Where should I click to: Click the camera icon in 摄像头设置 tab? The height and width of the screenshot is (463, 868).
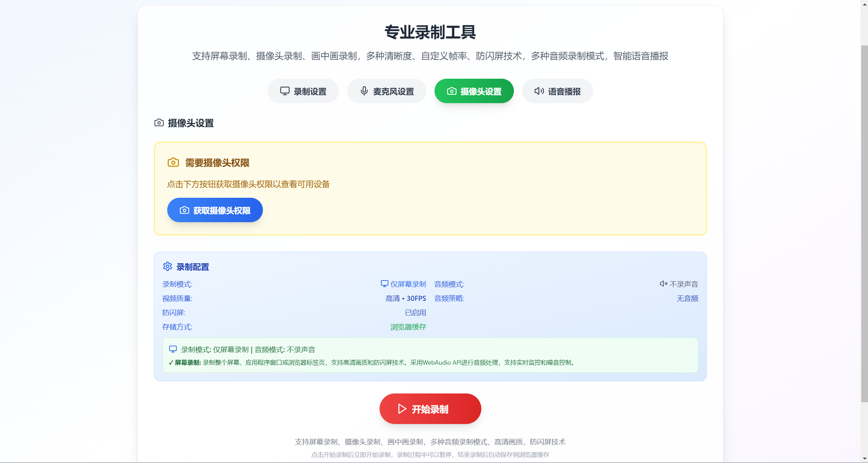(451, 91)
